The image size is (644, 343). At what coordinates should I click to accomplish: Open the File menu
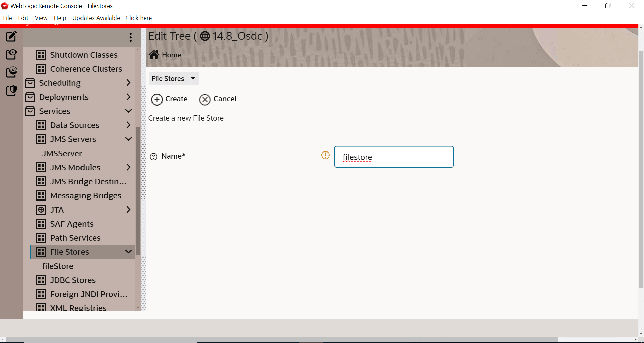click(x=7, y=18)
